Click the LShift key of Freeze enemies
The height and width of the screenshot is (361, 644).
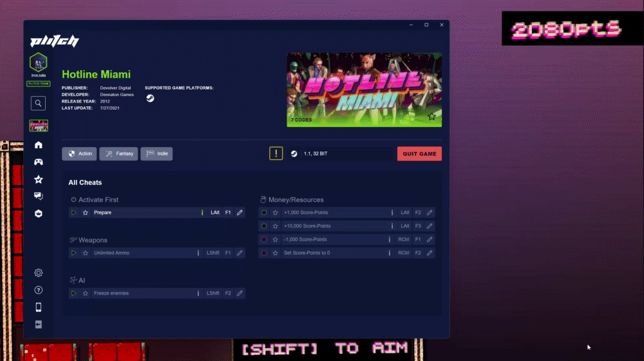(213, 293)
